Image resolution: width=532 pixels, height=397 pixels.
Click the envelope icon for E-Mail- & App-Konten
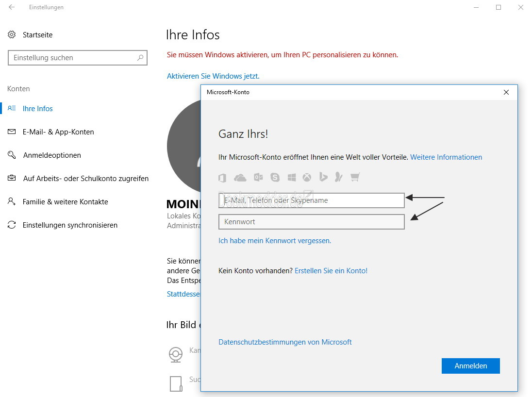tap(12, 132)
